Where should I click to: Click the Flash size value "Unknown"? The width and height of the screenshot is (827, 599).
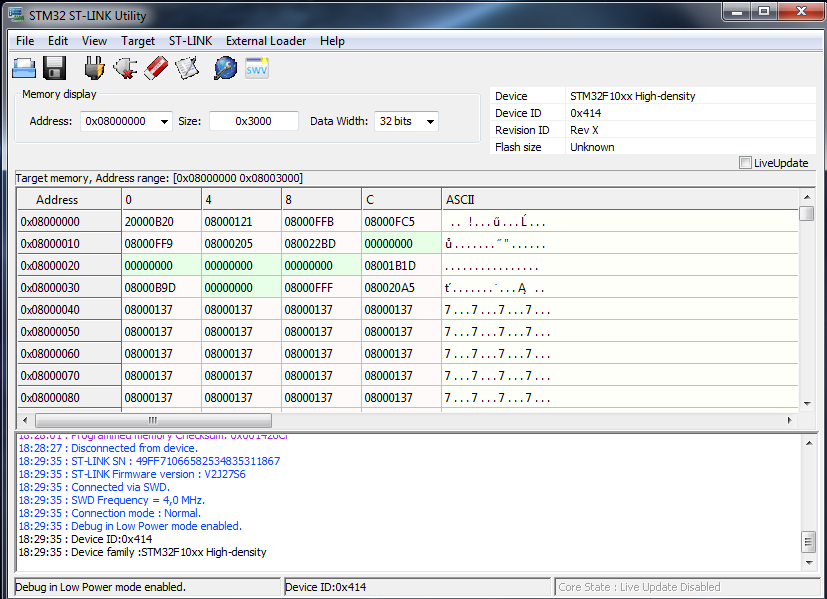point(592,147)
